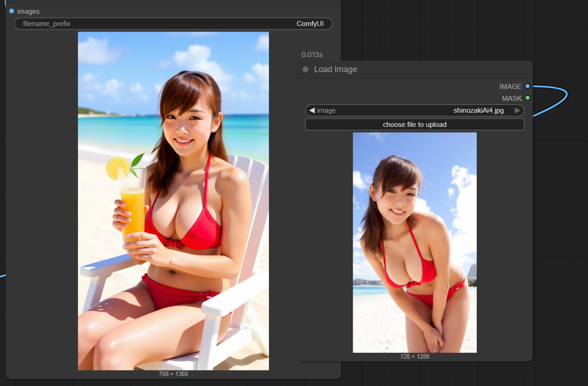Click the MASK output label
Viewport: 588px width, 386px height.
click(512, 98)
